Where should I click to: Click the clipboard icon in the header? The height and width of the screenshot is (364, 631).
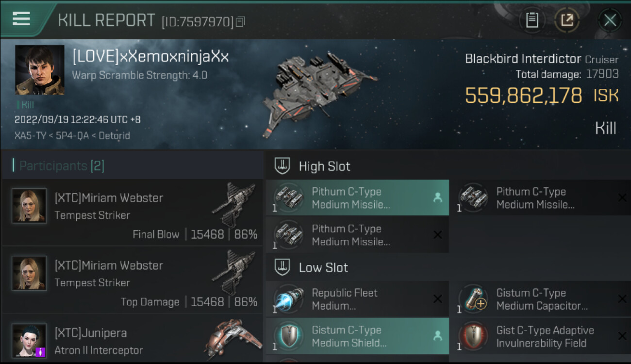click(x=532, y=20)
